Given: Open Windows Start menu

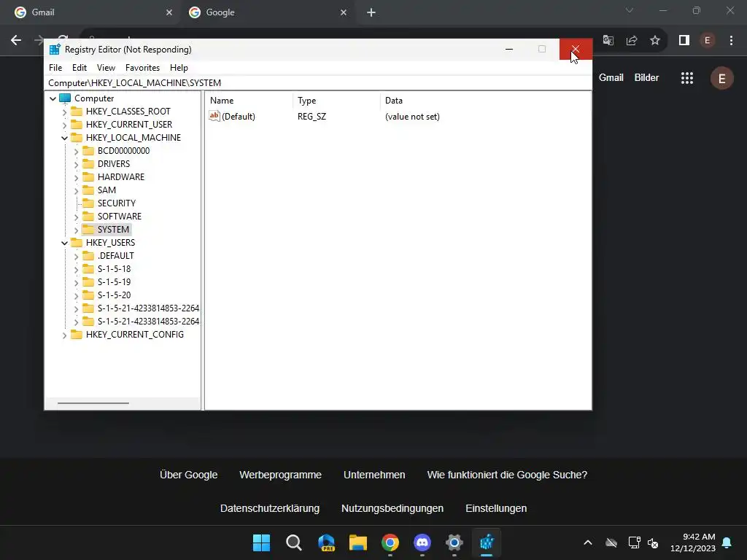Looking at the screenshot, I should point(262,542).
